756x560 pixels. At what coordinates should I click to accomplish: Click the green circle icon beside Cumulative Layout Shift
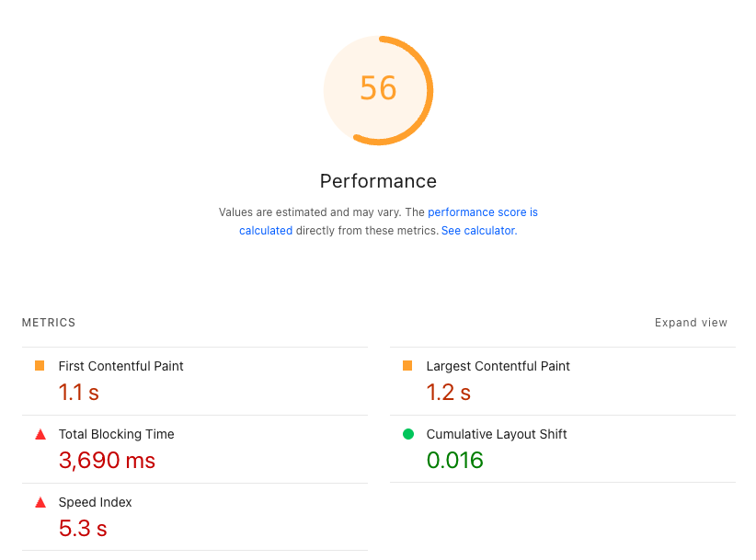(407, 434)
